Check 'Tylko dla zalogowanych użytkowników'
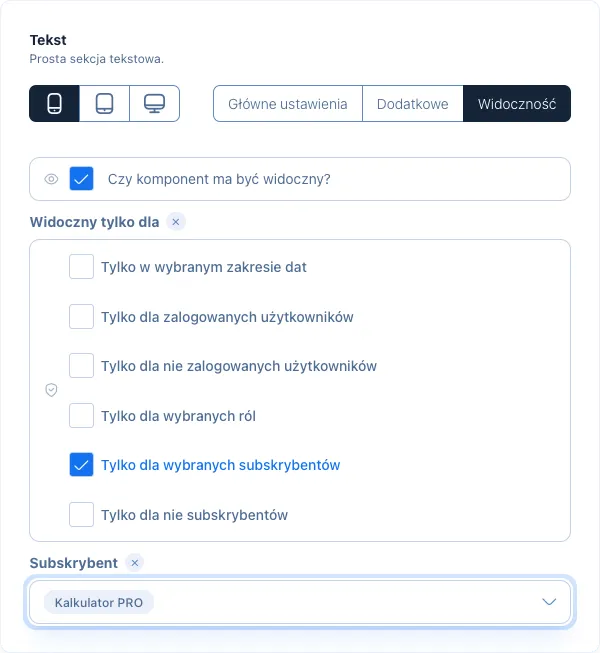 point(81,317)
